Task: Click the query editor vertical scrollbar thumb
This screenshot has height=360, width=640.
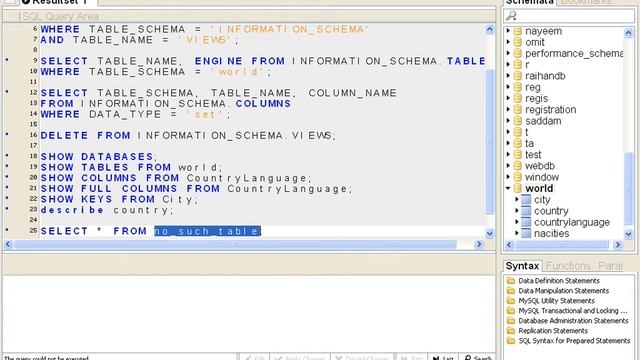Action: click(489, 141)
